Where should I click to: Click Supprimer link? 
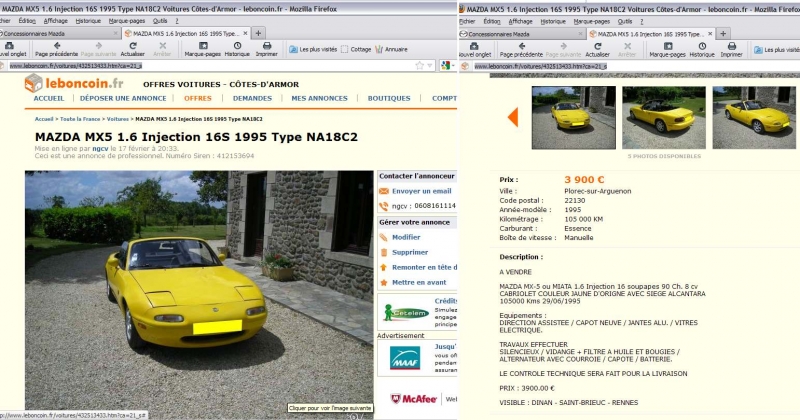tap(410, 252)
